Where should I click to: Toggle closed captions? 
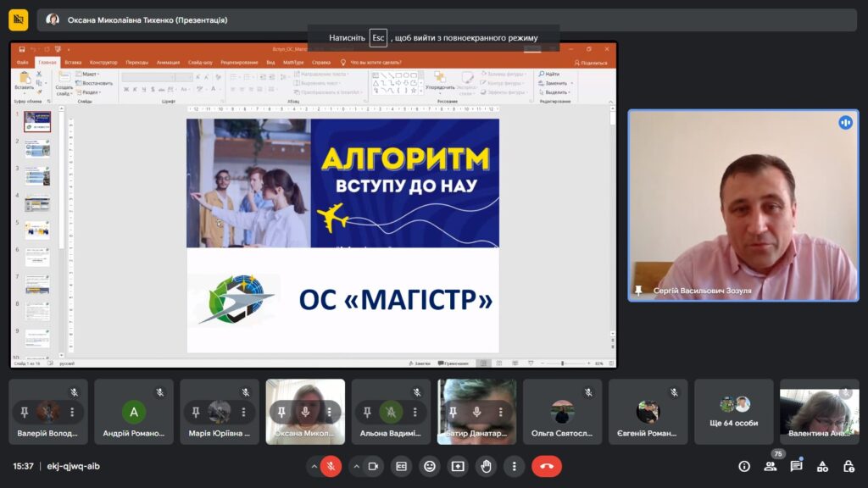(402, 466)
